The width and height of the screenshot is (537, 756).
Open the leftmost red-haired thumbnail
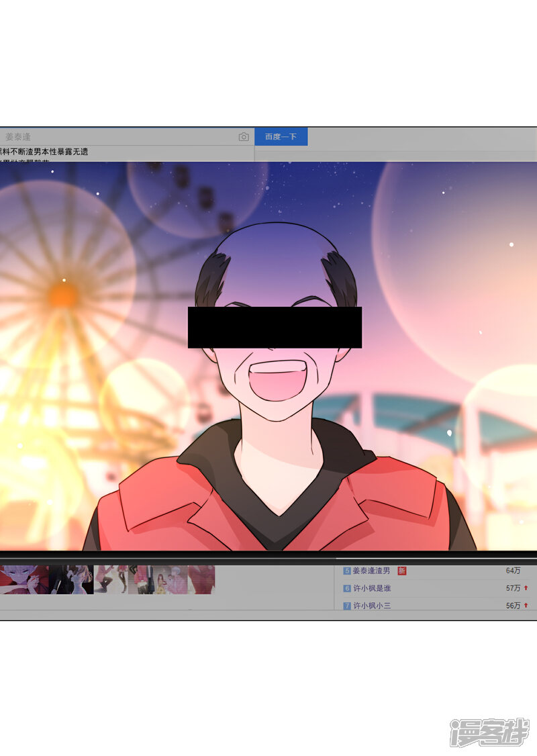(x=24, y=579)
